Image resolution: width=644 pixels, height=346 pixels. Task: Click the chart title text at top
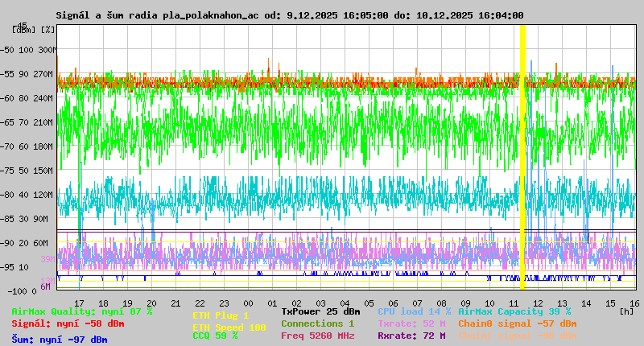click(x=290, y=15)
